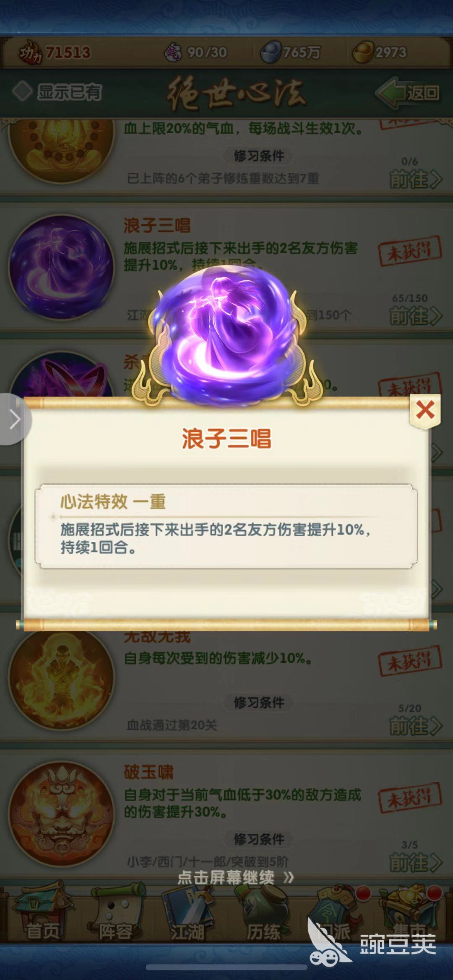453x980 pixels.
Task: Tap the gold ingot currency icon
Action: 363,52
